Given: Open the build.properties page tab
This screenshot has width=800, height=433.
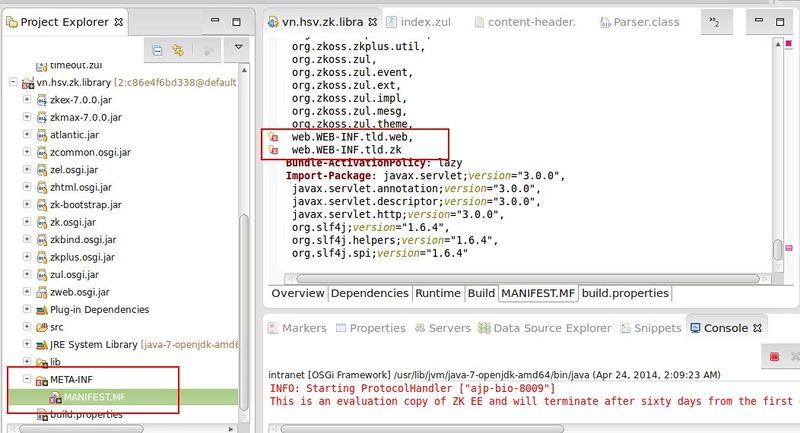Looking at the screenshot, I should pyautogui.click(x=625, y=293).
